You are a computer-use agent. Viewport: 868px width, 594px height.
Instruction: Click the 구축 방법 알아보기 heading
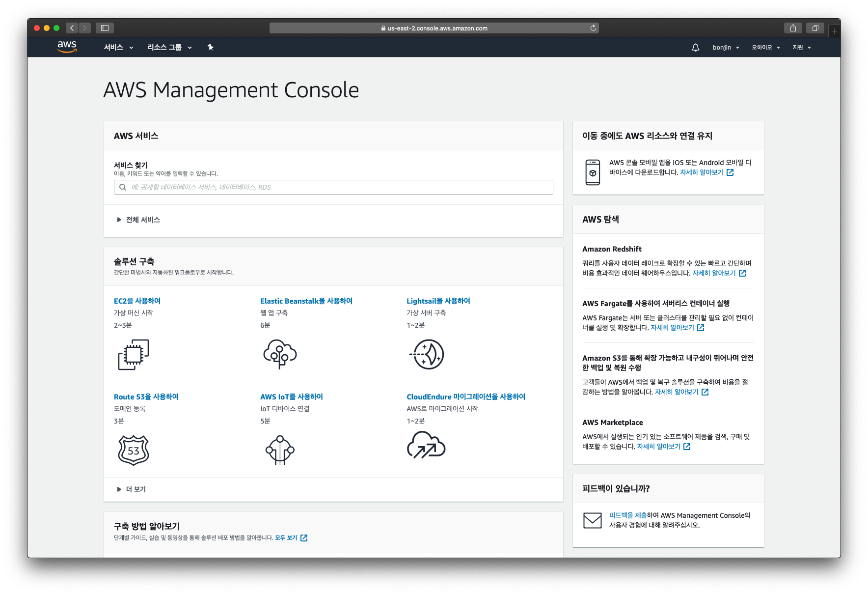[147, 526]
